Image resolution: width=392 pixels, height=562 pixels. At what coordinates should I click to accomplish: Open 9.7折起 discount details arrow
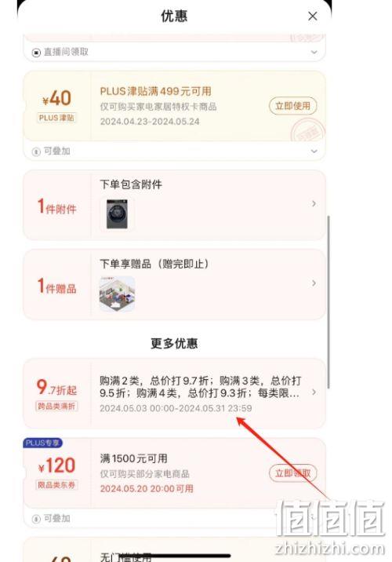click(314, 392)
